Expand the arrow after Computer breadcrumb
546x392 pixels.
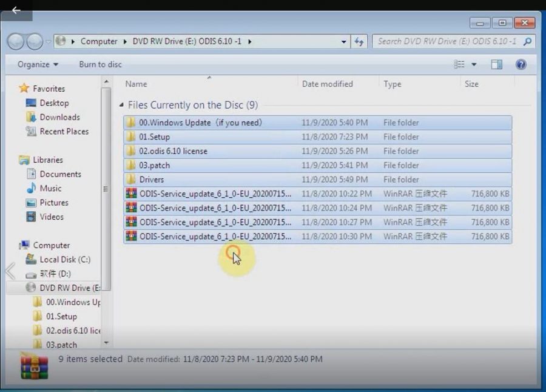[125, 42]
